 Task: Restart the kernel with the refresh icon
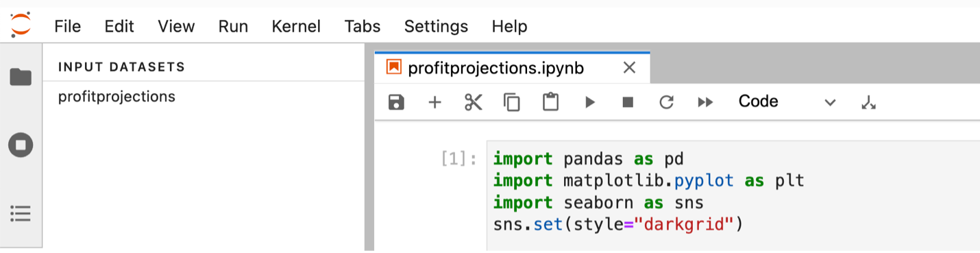(666, 102)
